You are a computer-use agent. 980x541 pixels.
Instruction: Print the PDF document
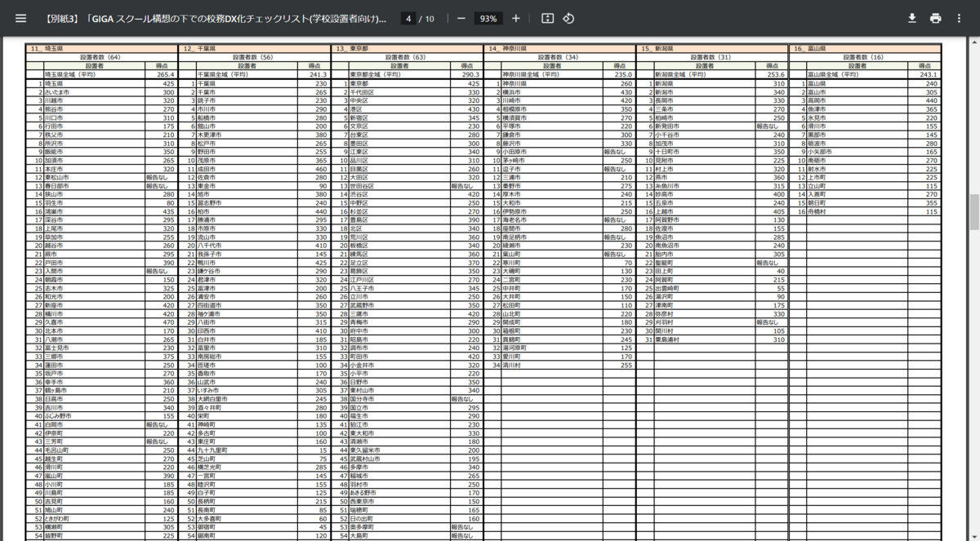(x=936, y=18)
